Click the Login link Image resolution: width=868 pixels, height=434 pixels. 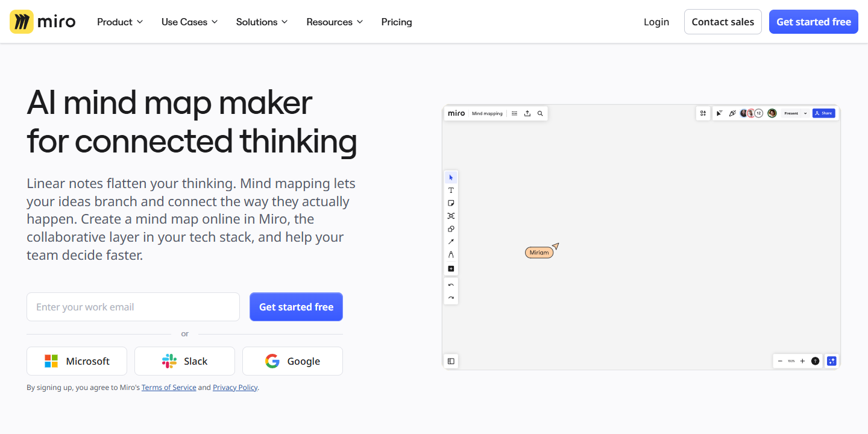(656, 22)
